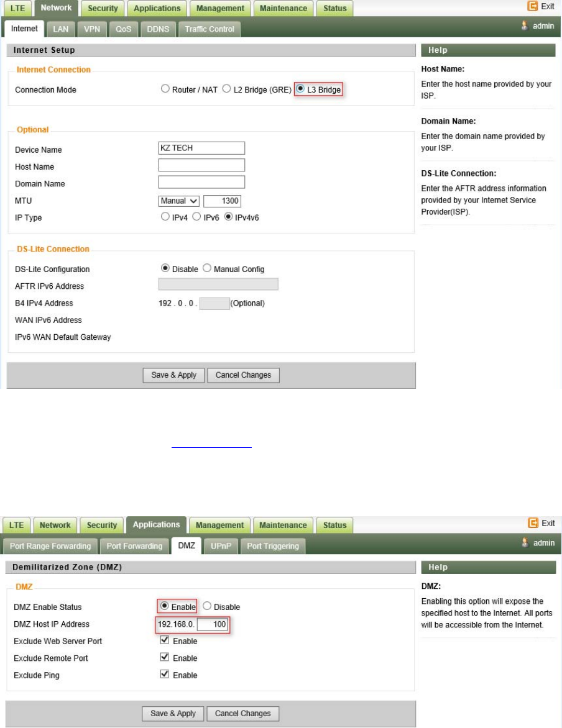Open Network tab on the DMZ page
This screenshot has height=728, width=562.
pos(55,525)
